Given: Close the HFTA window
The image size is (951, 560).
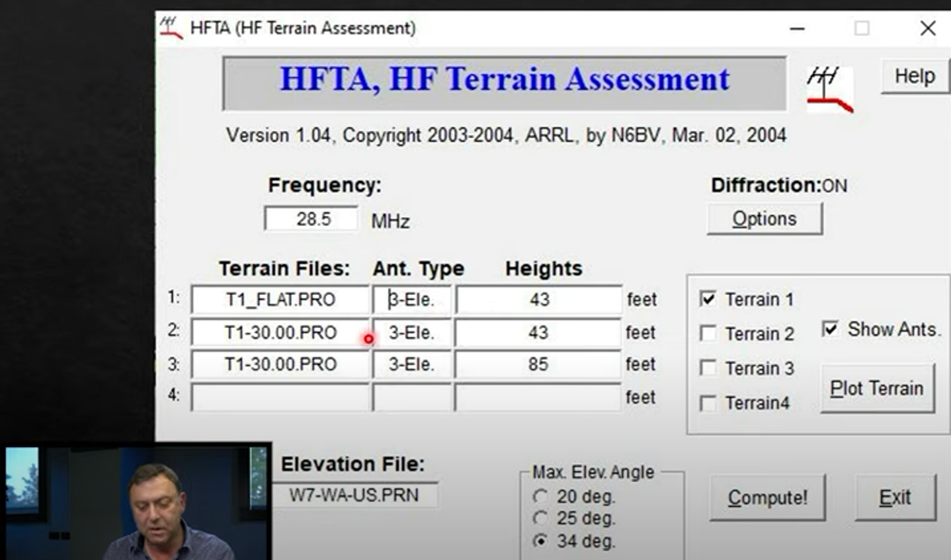Looking at the screenshot, I should pyautogui.click(x=928, y=28).
